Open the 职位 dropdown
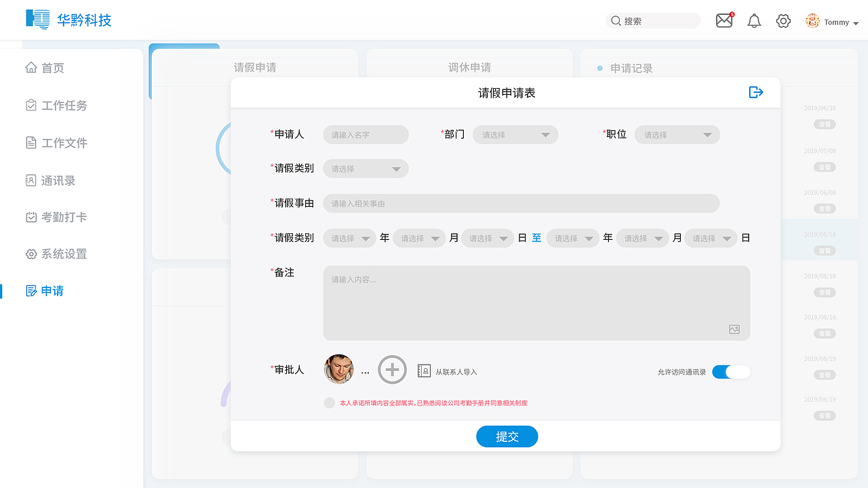This screenshot has height=488, width=868. click(677, 135)
